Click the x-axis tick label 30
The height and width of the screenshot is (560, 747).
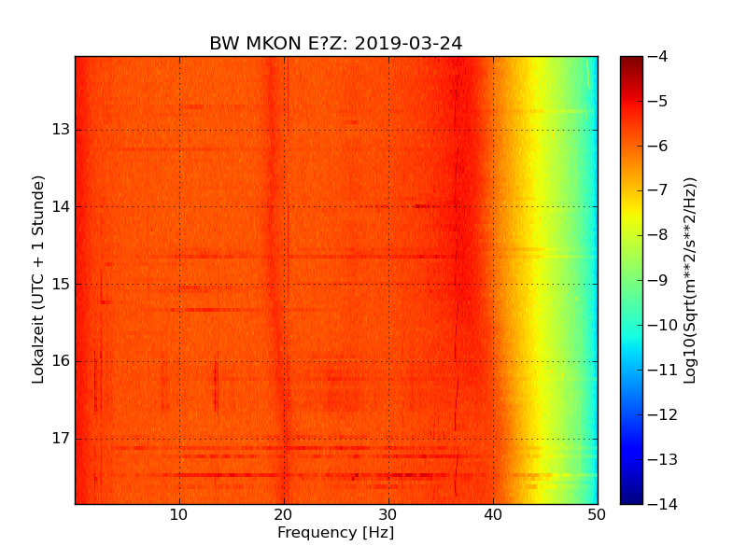click(x=388, y=515)
